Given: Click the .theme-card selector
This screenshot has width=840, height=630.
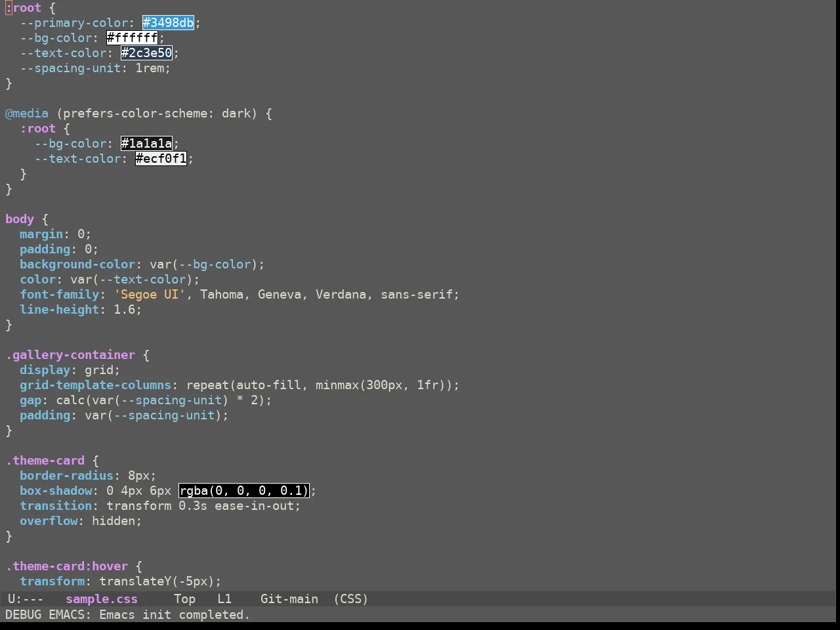Looking at the screenshot, I should pos(45,461).
